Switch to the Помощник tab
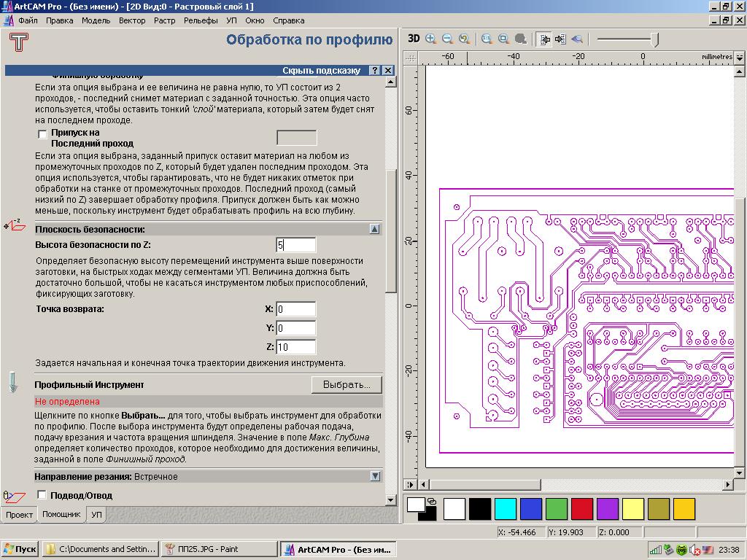 61,514
